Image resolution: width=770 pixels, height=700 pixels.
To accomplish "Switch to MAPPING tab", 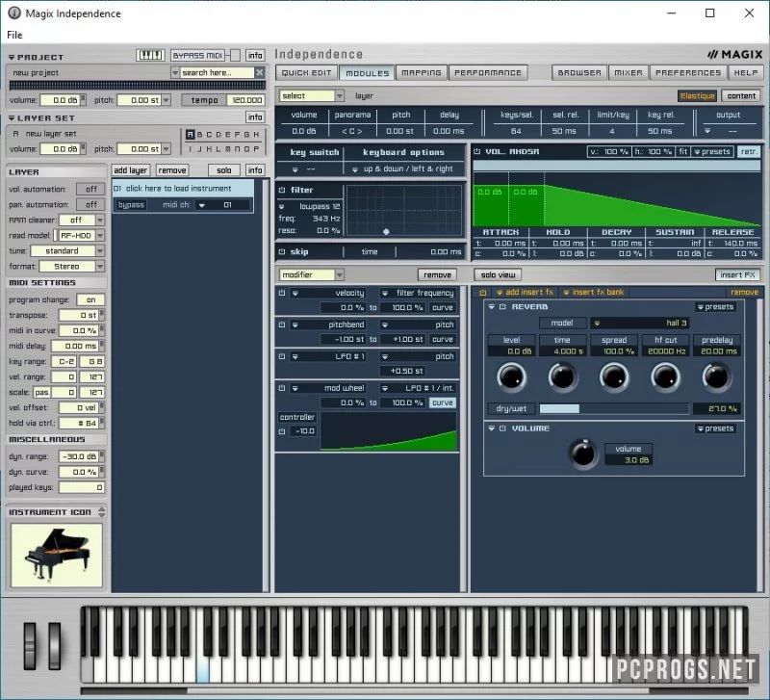I will click(x=422, y=73).
